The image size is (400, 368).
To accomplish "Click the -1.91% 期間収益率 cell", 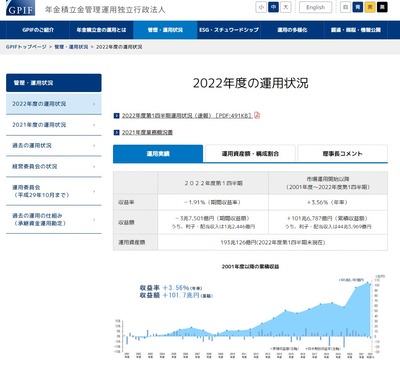I will [213, 202].
